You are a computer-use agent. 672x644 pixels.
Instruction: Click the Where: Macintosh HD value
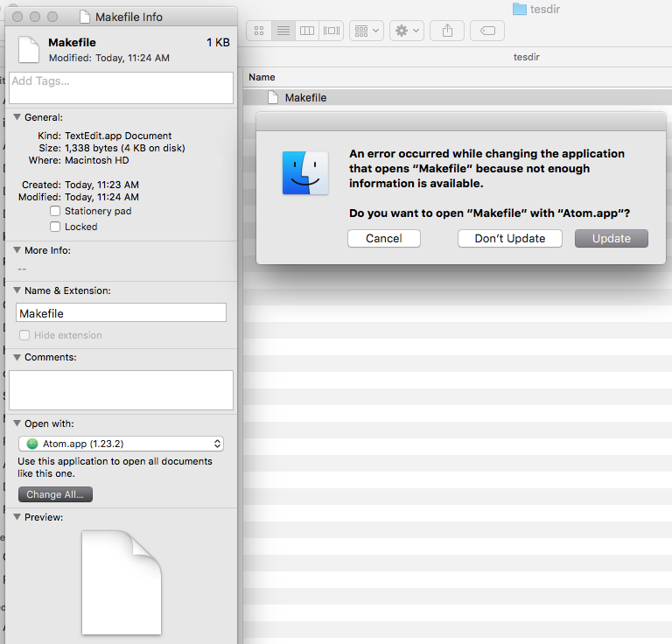point(97,160)
